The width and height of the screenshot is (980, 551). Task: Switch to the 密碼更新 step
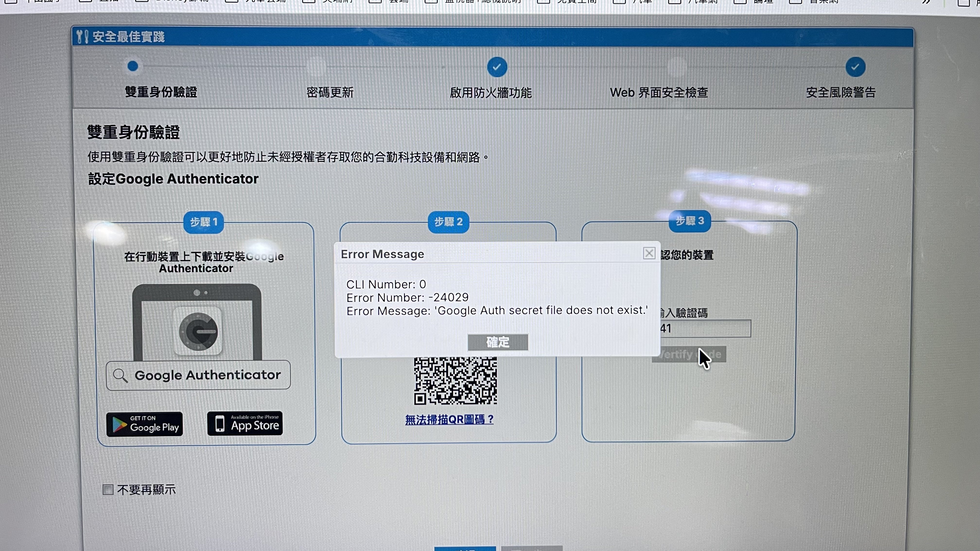pos(330,92)
